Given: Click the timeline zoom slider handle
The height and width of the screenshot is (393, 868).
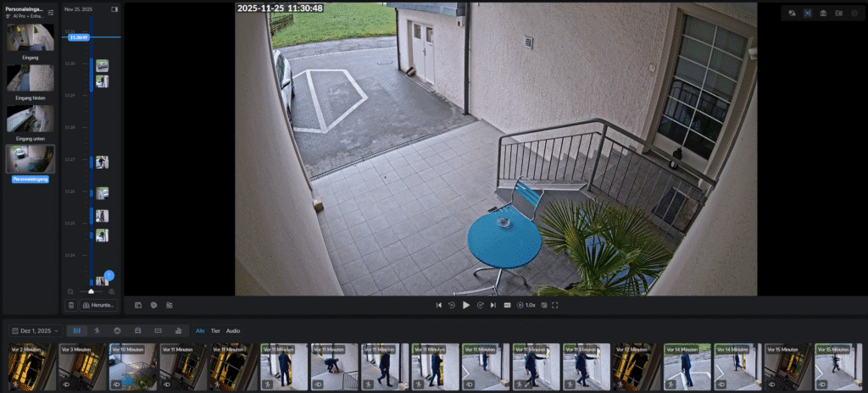Looking at the screenshot, I should [92, 291].
